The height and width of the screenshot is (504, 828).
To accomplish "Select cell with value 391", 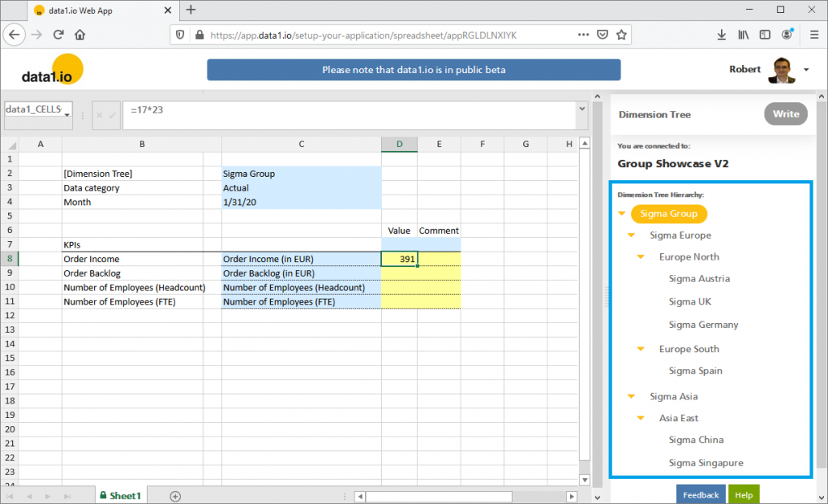I will [400, 259].
